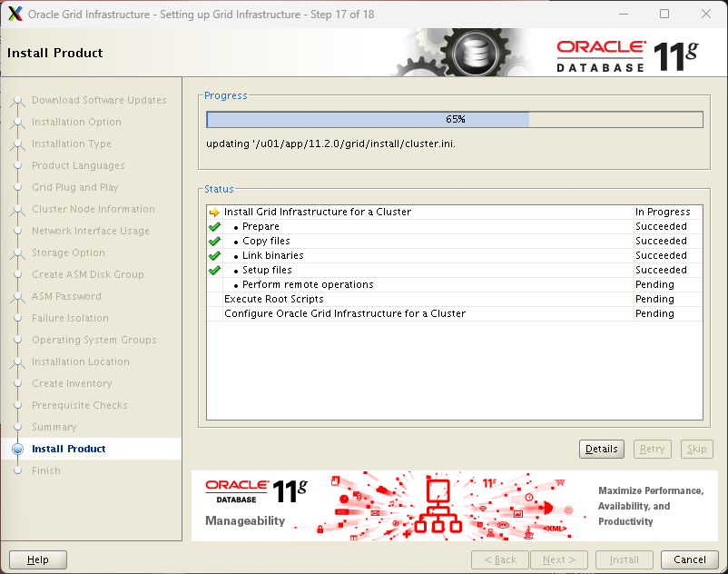Click the updating cluster.ini progress message
Viewport: 728px width, 574px height.
tap(330, 143)
